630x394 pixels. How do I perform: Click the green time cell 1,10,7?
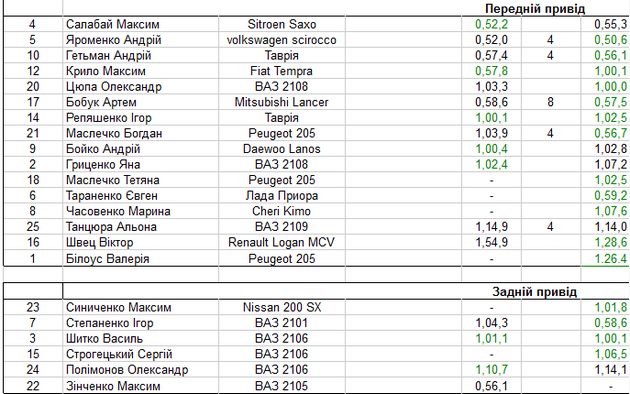click(491, 370)
